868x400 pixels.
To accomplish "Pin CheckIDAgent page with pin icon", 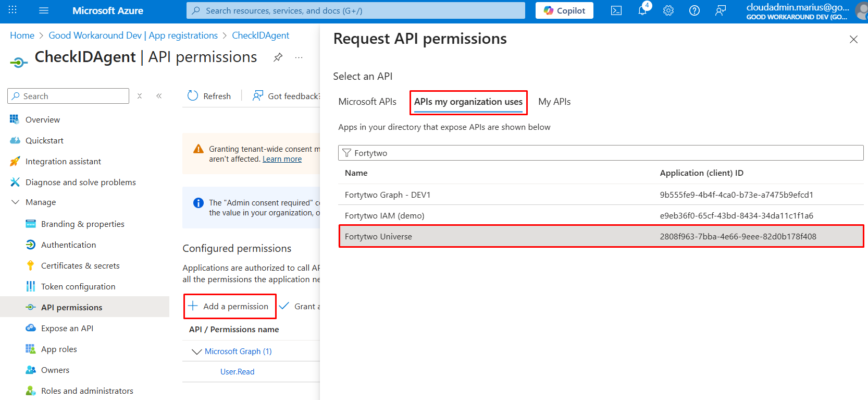I will click(278, 57).
